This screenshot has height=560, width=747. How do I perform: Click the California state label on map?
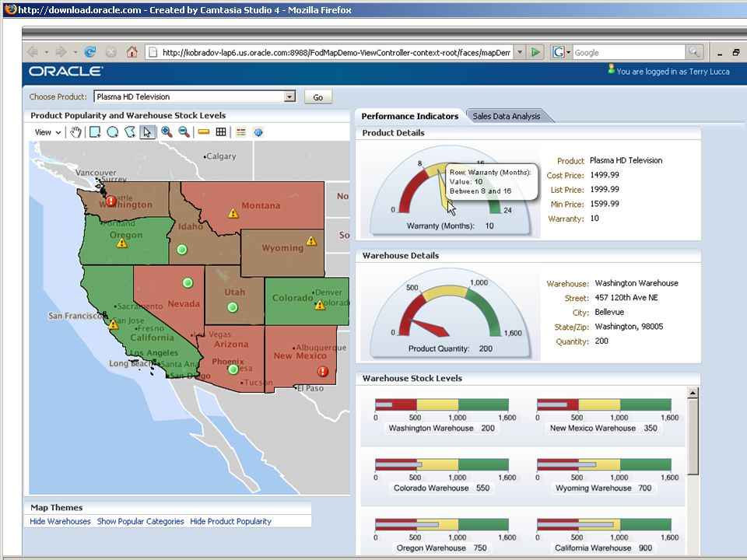152,338
